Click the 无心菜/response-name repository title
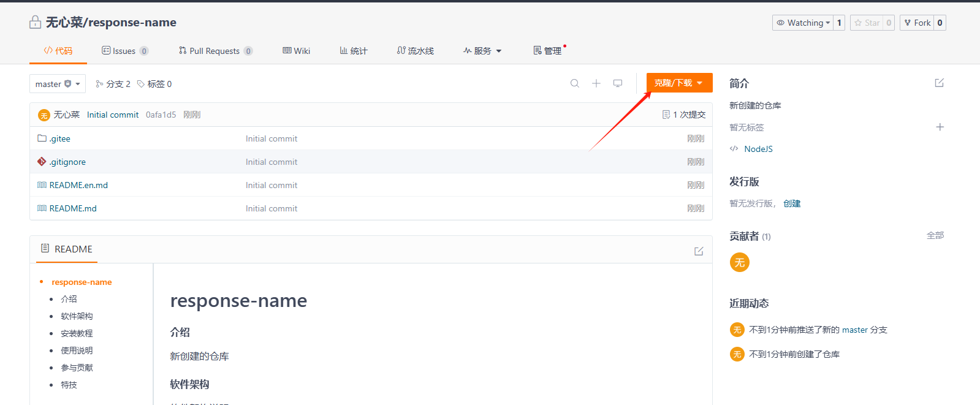The width and height of the screenshot is (980, 405). [x=111, y=23]
